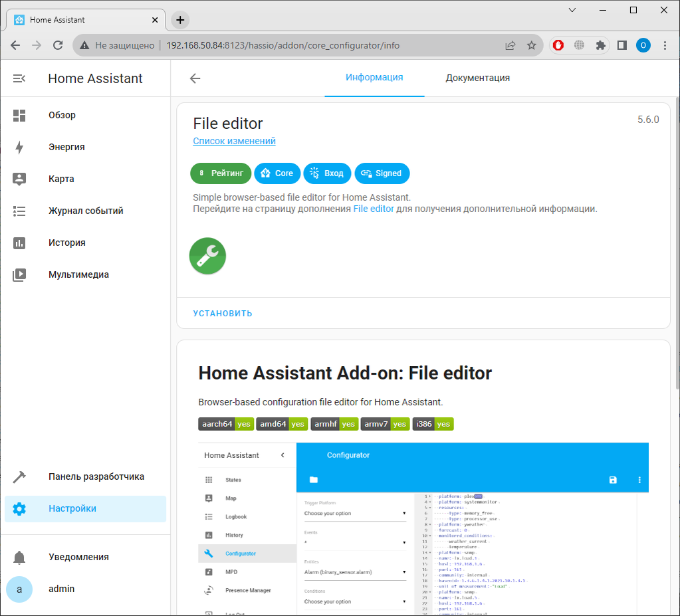Screen dimensions: 680x616
Task: Click the browser back arrow
Action: pyautogui.click(x=15, y=45)
